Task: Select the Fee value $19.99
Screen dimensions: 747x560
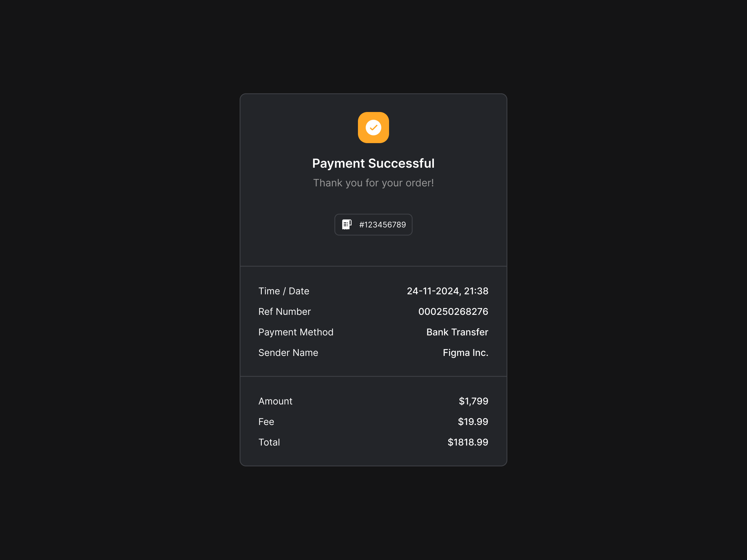Action: [473, 421]
